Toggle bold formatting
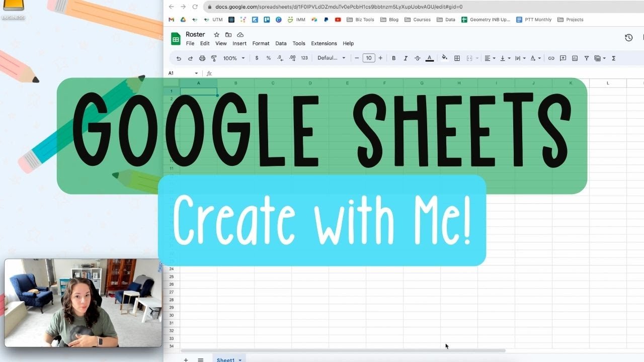Image resolution: width=644 pixels, height=362 pixels. click(x=393, y=58)
